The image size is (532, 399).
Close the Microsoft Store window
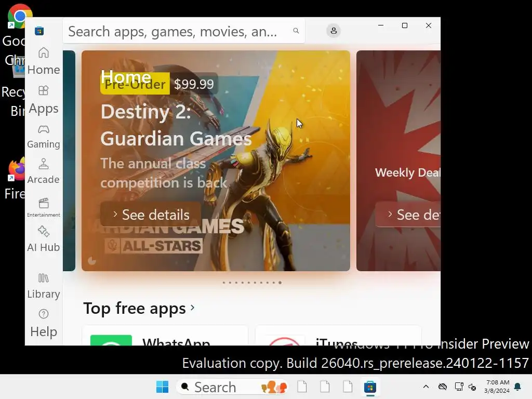click(x=429, y=25)
